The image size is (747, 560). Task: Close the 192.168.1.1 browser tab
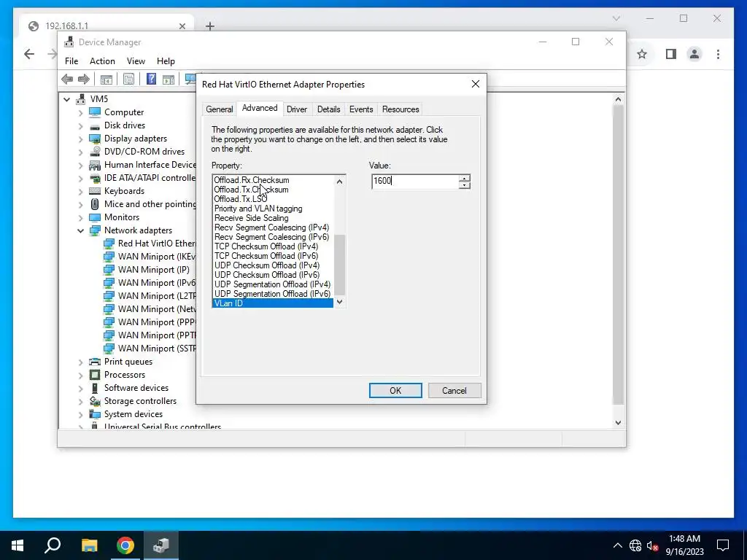[x=182, y=26]
